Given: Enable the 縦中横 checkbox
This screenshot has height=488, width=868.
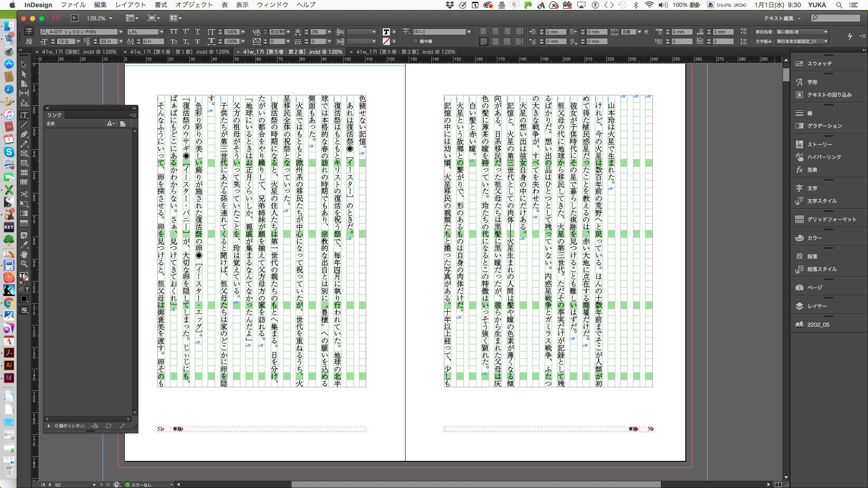Looking at the screenshot, I should point(415,42).
